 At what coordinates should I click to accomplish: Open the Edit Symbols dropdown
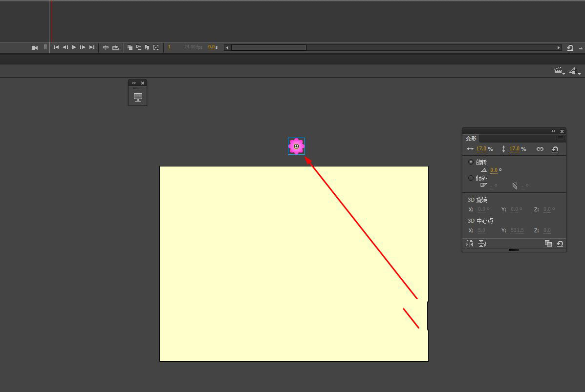[x=575, y=71]
